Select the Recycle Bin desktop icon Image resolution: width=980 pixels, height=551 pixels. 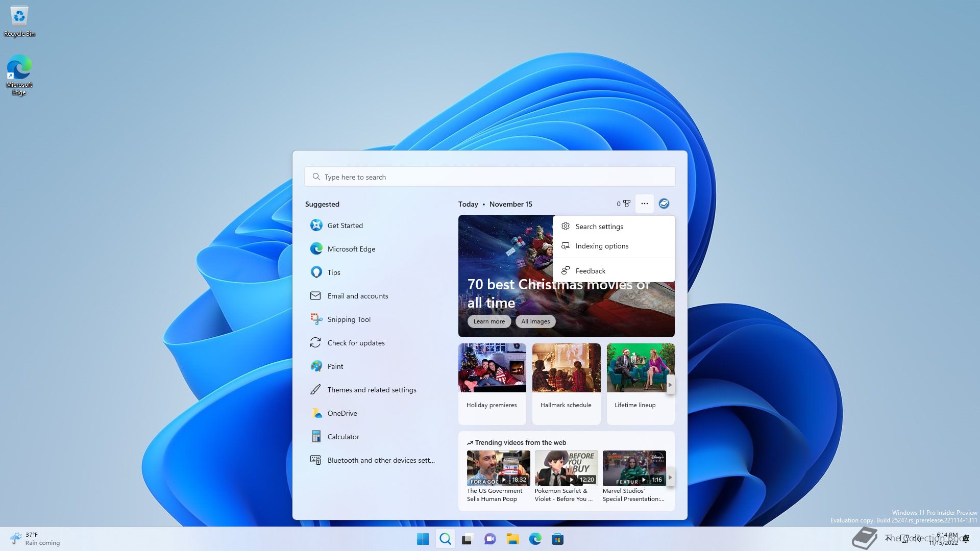19,21
